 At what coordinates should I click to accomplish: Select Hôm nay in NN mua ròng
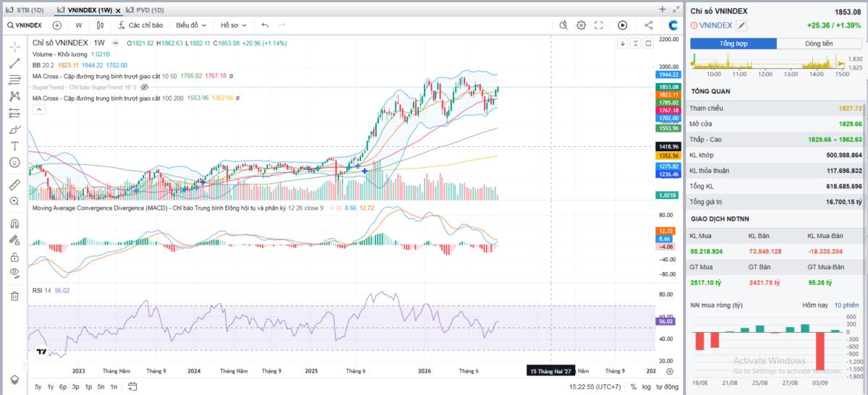pyautogui.click(x=814, y=305)
